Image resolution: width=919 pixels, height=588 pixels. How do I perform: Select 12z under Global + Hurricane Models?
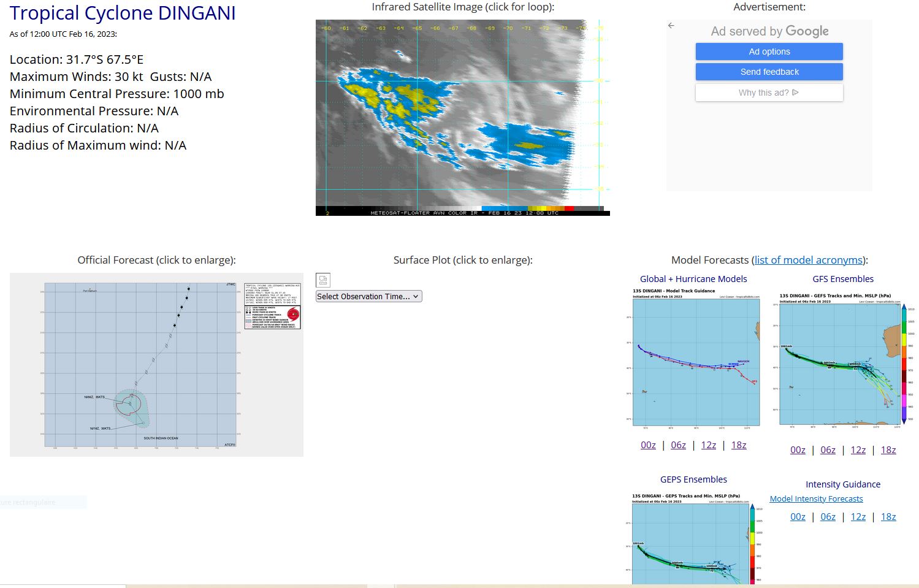pyautogui.click(x=708, y=445)
